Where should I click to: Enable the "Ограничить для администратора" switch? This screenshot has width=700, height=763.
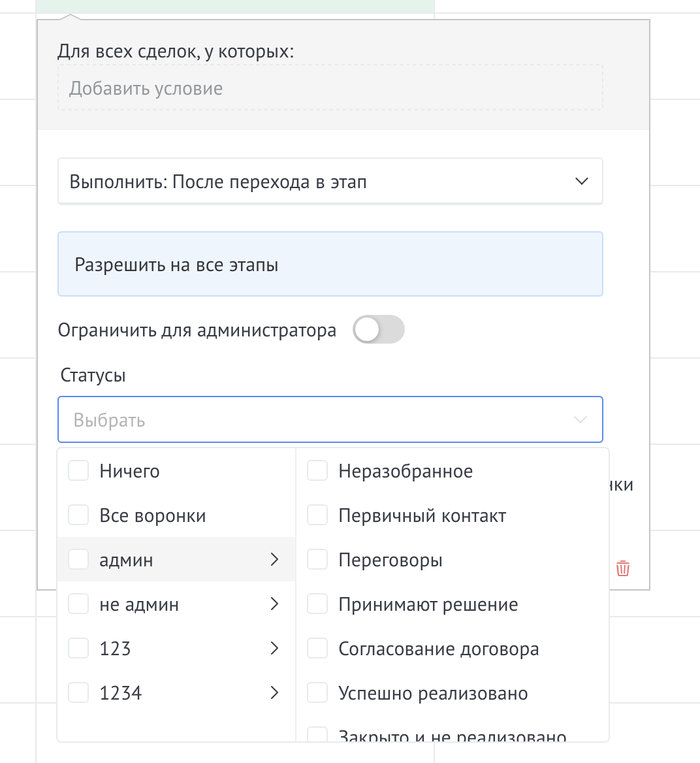[x=379, y=330]
